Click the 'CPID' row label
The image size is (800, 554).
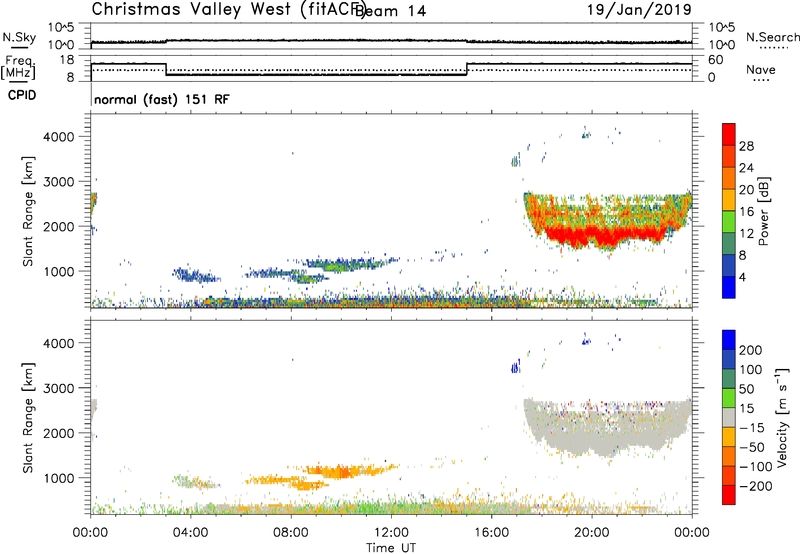pyautogui.click(x=22, y=95)
